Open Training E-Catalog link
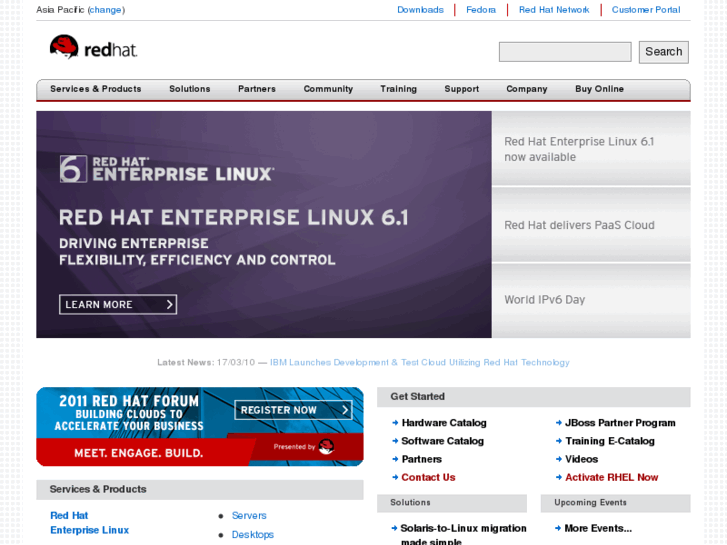727x545 pixels. [610, 441]
